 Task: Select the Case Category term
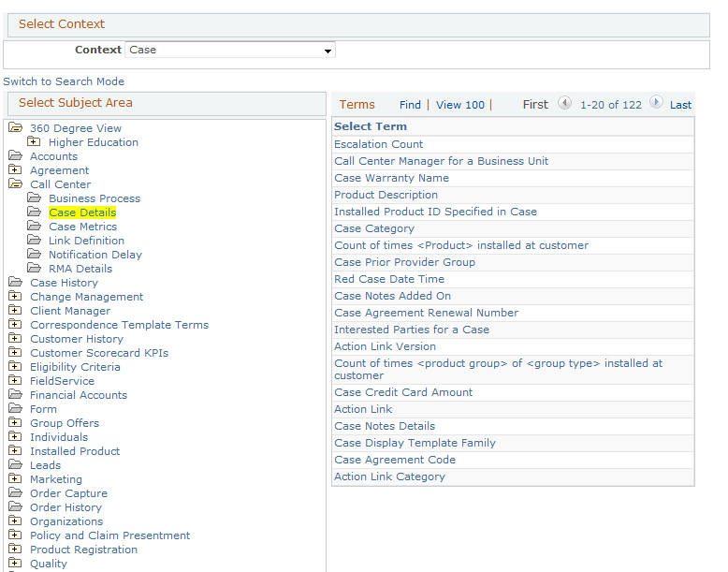374,228
